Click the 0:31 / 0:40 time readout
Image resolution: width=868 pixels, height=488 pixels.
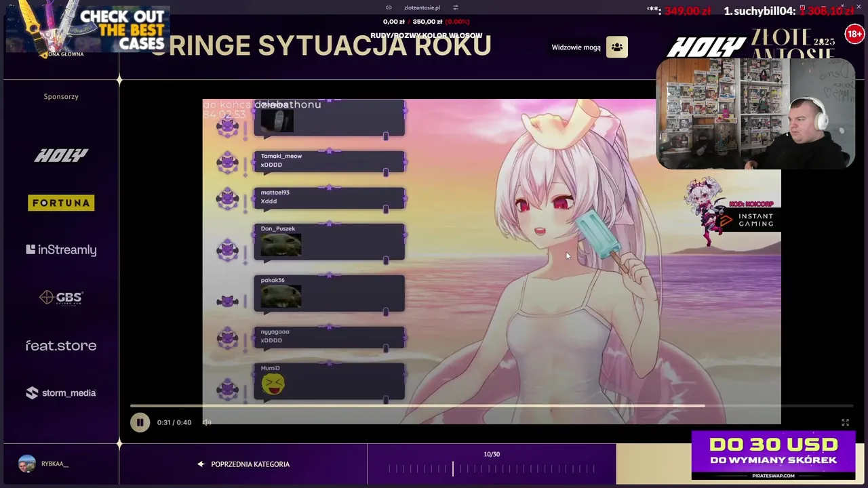[174, 422]
